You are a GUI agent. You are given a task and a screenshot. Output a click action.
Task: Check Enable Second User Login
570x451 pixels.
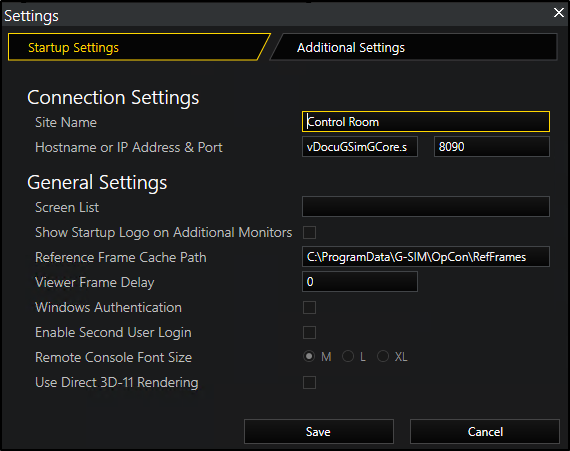point(309,333)
